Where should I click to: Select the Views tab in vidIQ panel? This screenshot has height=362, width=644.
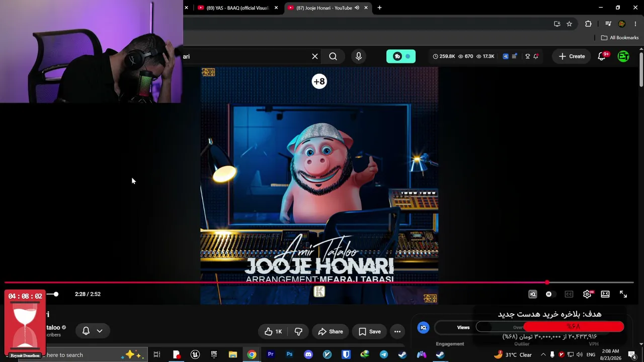(463, 327)
